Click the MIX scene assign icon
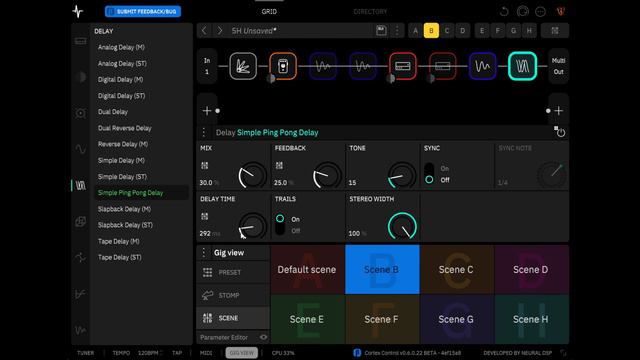Screen dimensions: 640x360 pyautogui.click(x=204, y=165)
